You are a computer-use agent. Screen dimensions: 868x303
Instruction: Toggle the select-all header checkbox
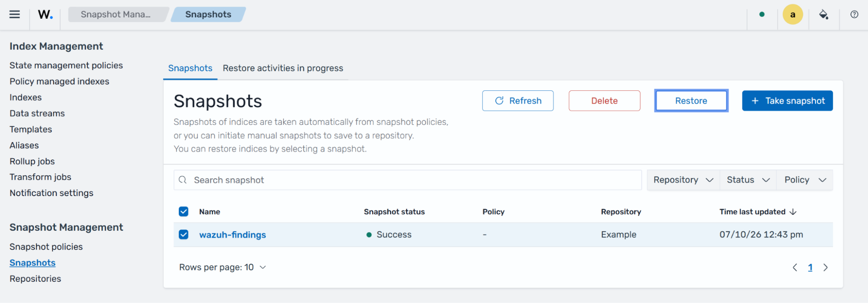[x=184, y=212]
